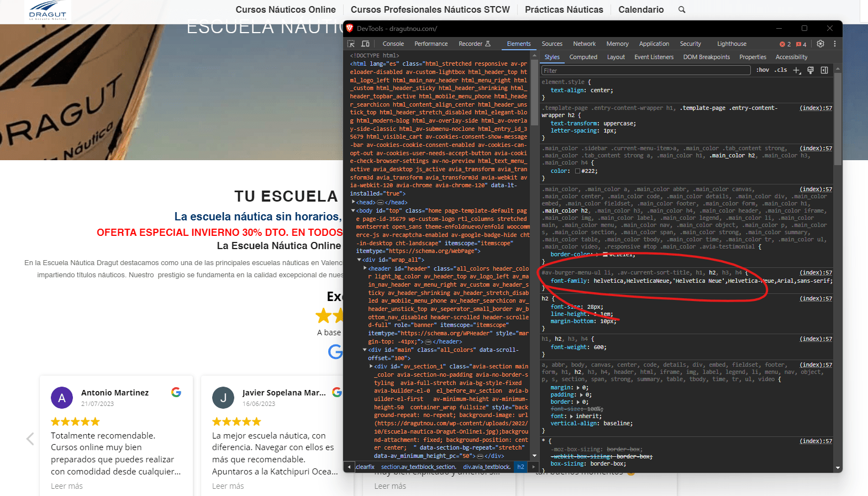Viewport: 868px width, 496px height.
Task: Switch to the Sources tab
Action: point(552,44)
